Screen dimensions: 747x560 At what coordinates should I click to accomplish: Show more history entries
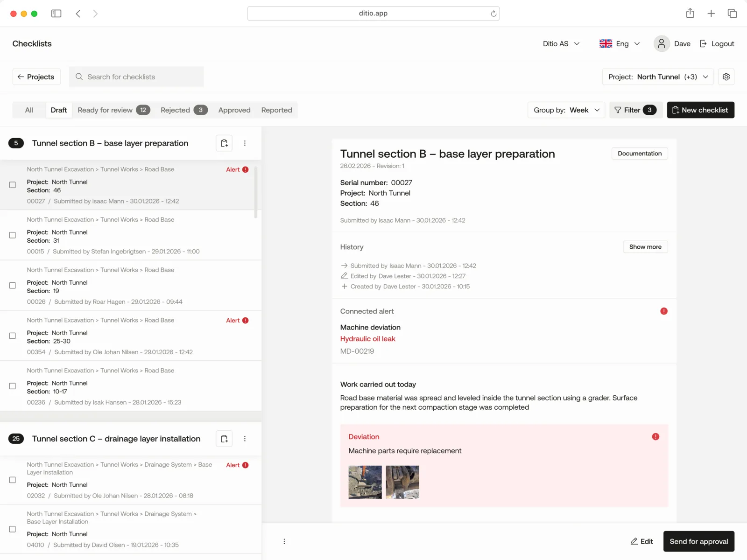pyautogui.click(x=645, y=246)
